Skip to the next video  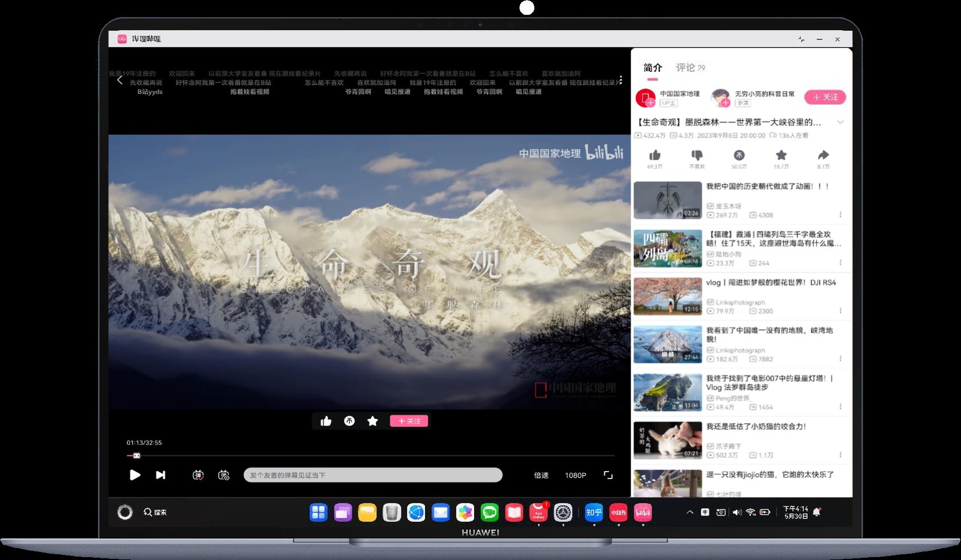(161, 475)
